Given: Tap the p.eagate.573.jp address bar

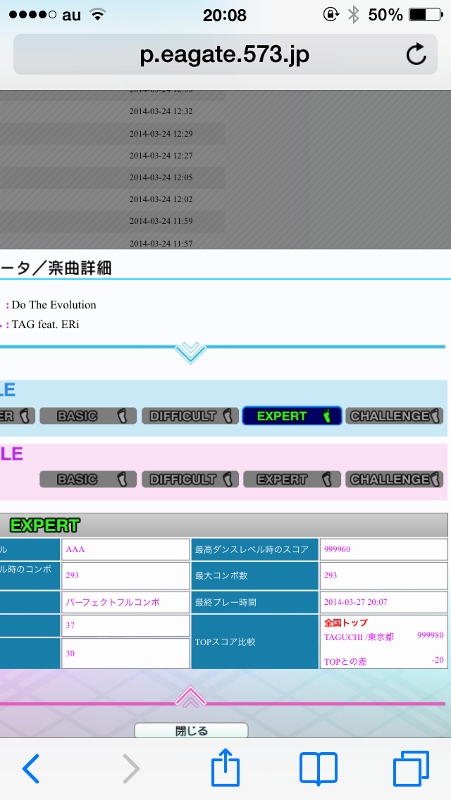Looking at the screenshot, I should tap(225, 55).
